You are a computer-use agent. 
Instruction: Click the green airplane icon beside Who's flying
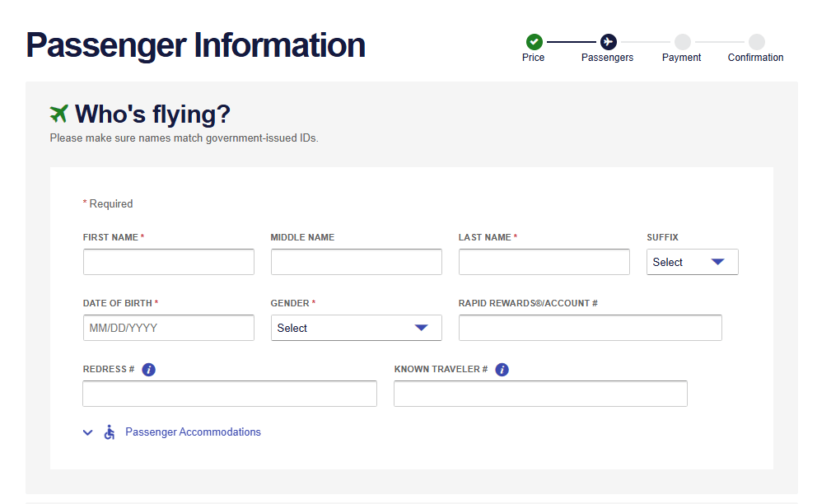tap(59, 114)
